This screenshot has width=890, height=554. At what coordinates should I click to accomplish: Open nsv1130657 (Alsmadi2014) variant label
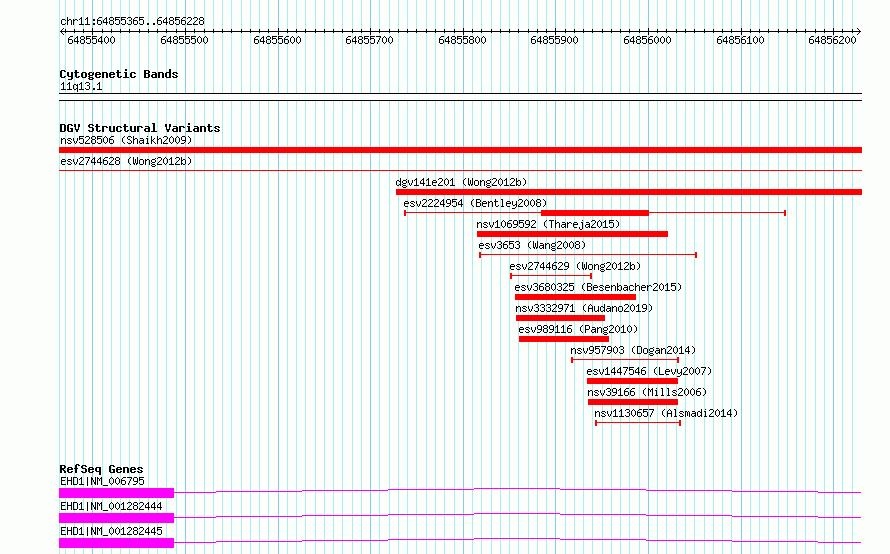(x=666, y=413)
